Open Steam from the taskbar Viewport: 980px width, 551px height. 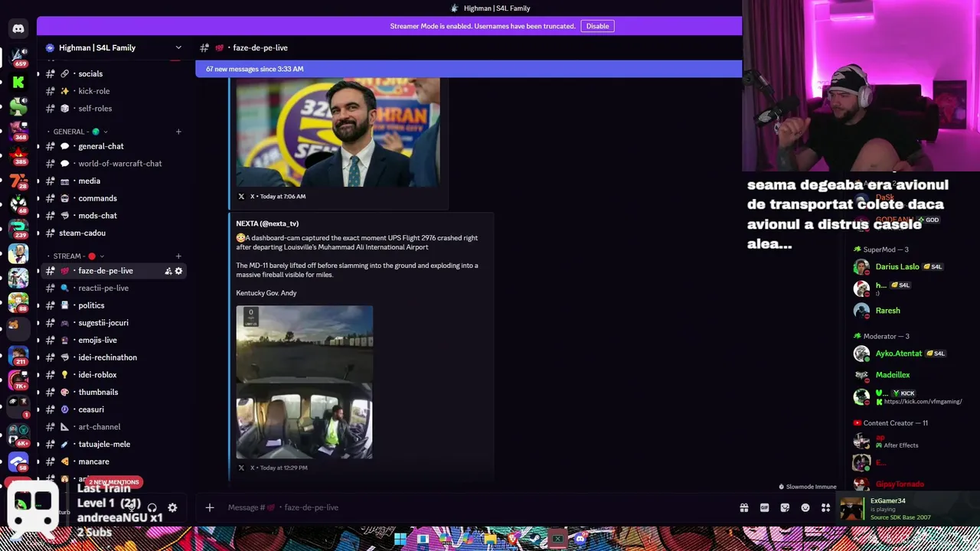click(x=535, y=539)
